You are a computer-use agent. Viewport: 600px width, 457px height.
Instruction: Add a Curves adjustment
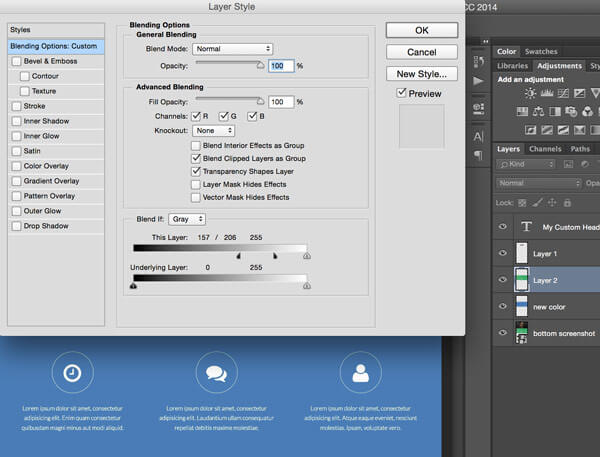[x=563, y=93]
